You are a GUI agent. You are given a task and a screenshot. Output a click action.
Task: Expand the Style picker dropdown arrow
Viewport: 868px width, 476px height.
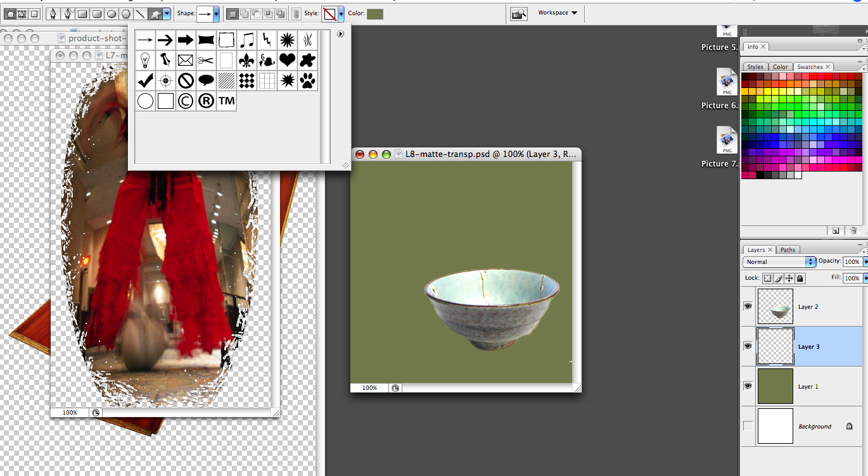click(x=341, y=13)
